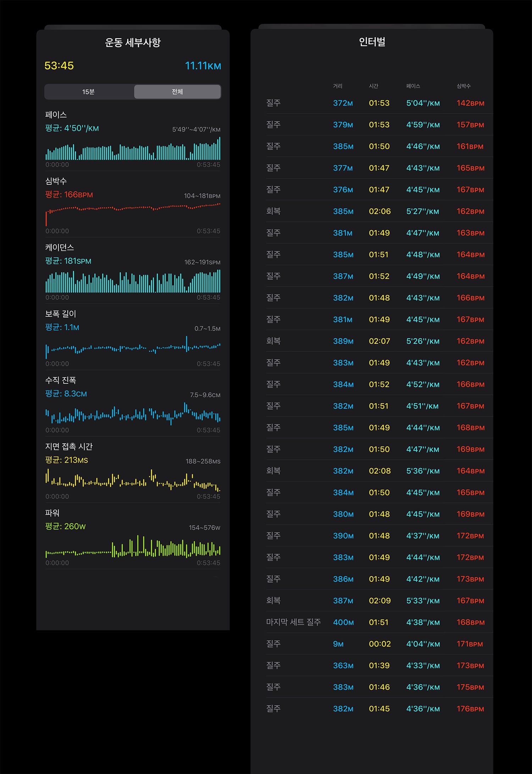Screen dimensions: 532x774
Task: Select the 9M short interval row
Action: pos(379,644)
